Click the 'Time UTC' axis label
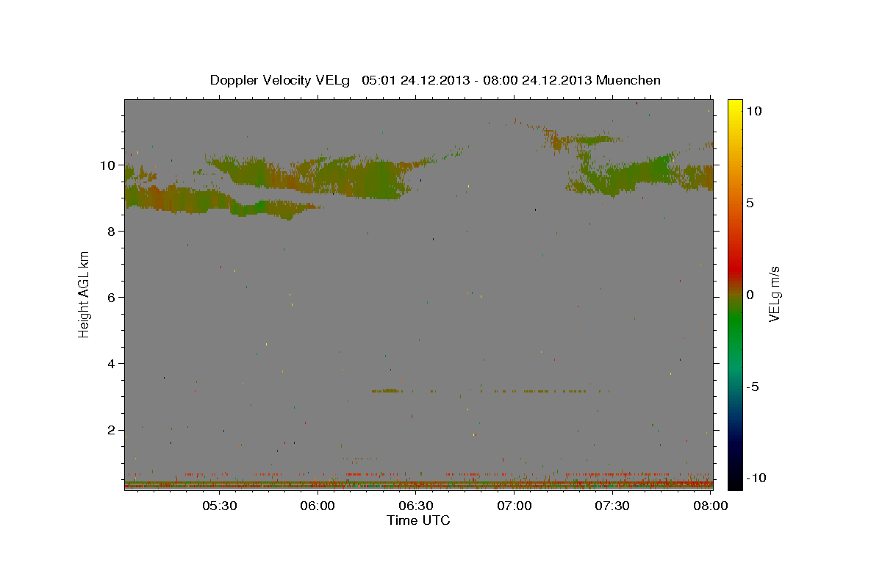 coord(418,520)
